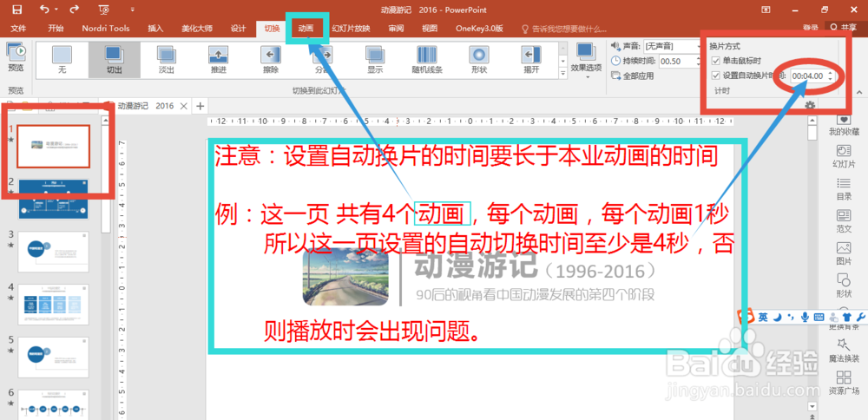868x420 pixels.
Task: Open customize quick access toolbar dropdown
Action: (x=132, y=10)
